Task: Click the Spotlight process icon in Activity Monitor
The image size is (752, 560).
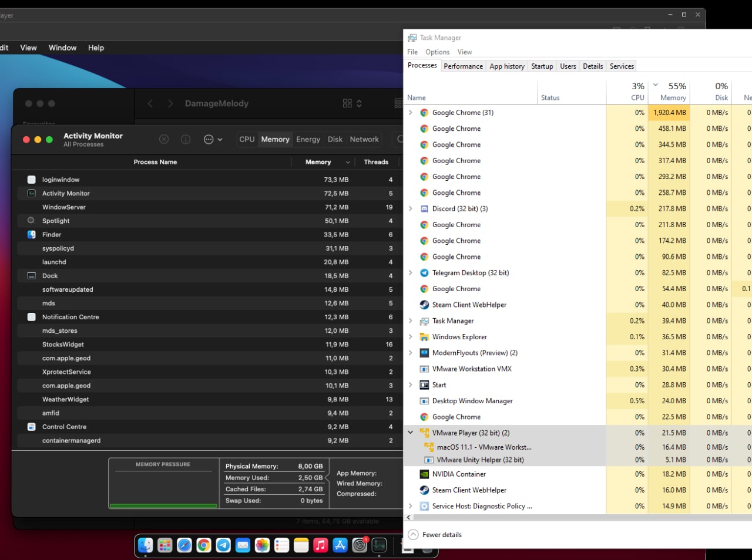Action: [x=31, y=221]
